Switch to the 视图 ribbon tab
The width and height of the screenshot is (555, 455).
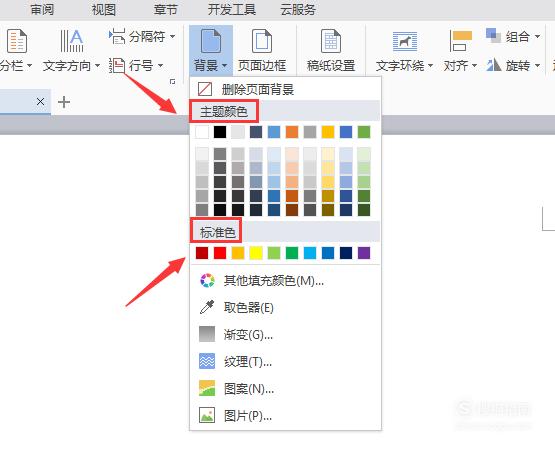104,10
